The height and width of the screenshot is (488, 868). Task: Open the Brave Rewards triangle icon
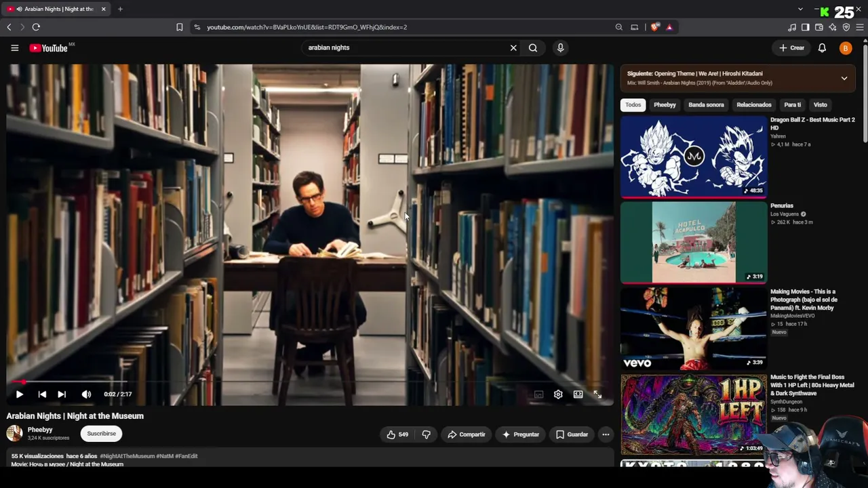669,27
